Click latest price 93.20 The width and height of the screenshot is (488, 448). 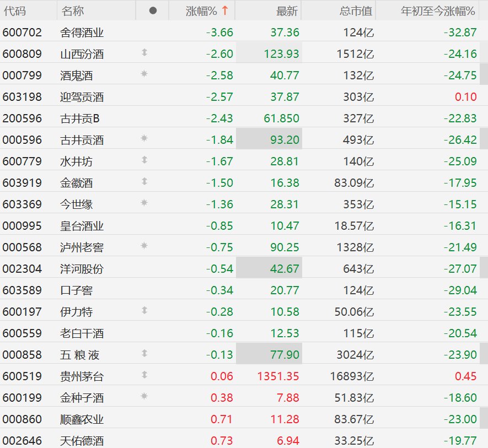(285, 139)
